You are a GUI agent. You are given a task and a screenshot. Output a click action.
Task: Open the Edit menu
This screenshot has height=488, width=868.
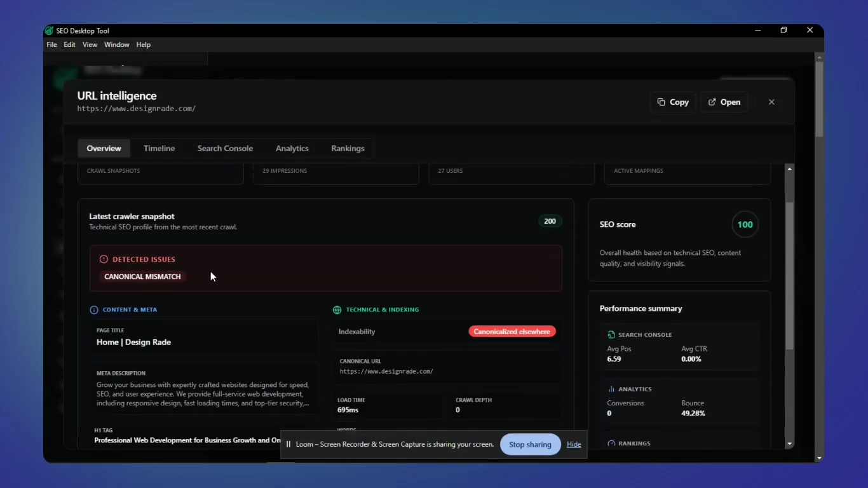(69, 45)
